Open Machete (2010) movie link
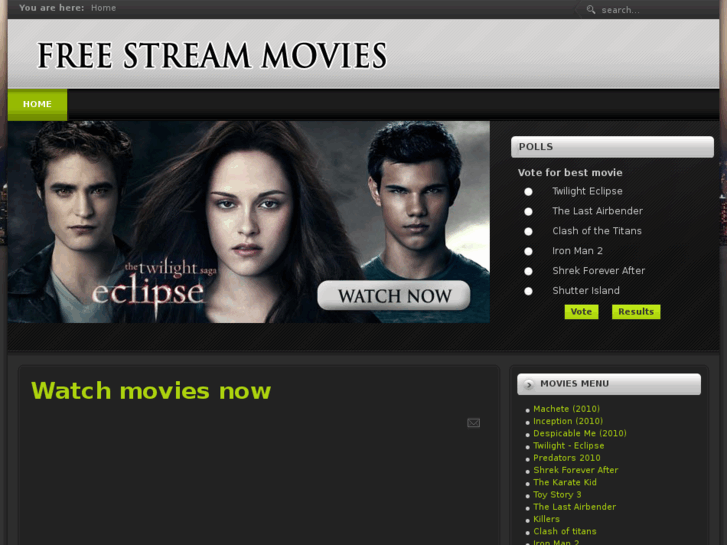Viewport: 727px width, 545px height. pos(566,409)
